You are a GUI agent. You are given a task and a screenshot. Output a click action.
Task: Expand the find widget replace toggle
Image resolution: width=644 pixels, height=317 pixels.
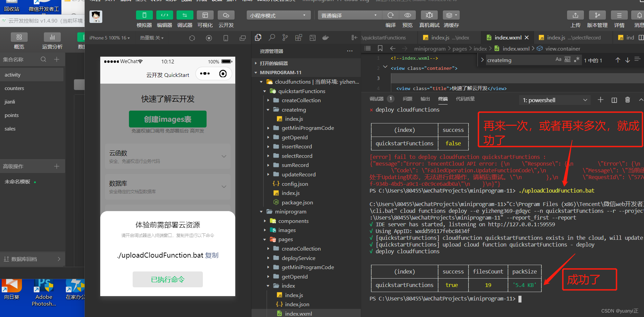click(482, 60)
